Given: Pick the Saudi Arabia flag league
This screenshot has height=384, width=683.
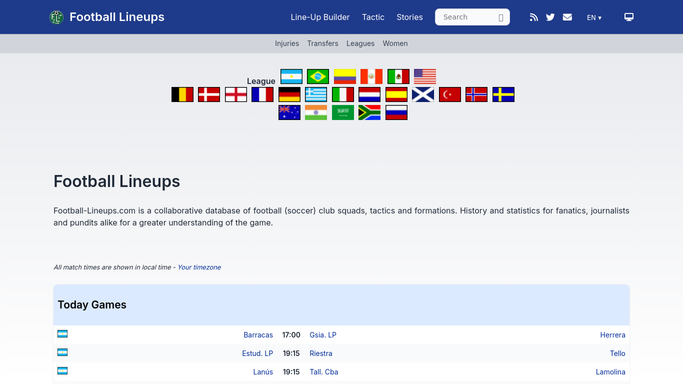Looking at the screenshot, I should pyautogui.click(x=343, y=112).
